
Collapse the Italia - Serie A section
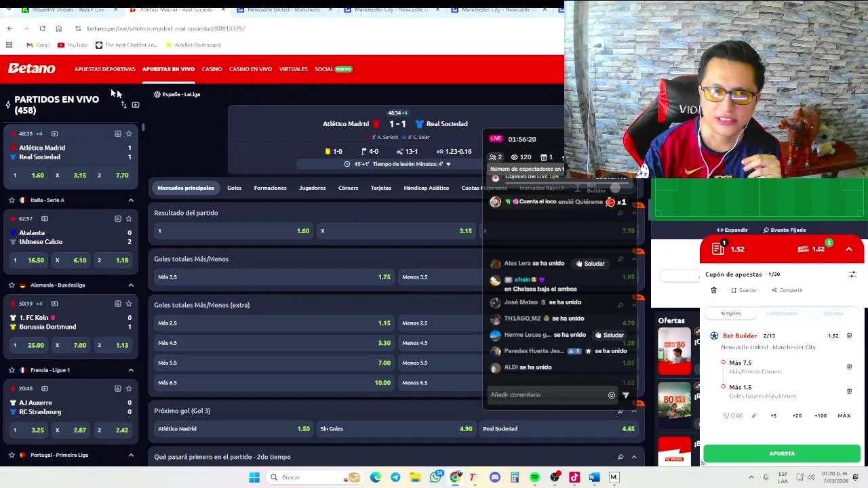[x=131, y=200]
